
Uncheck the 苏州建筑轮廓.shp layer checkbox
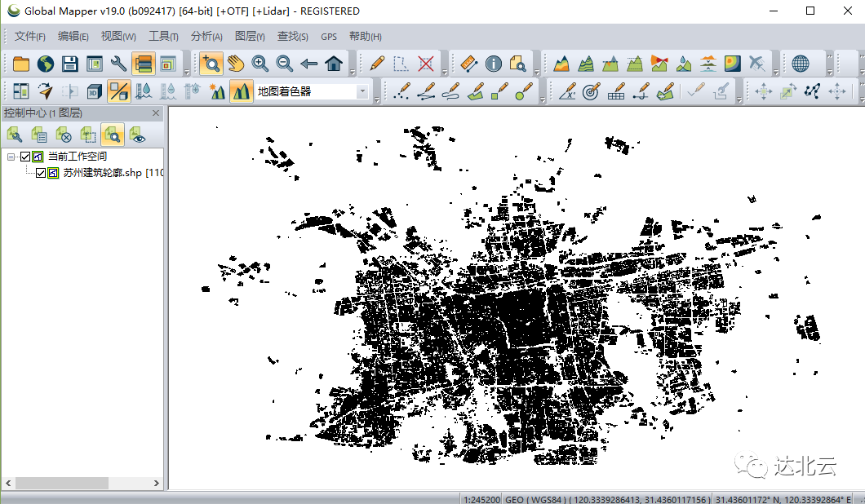coord(41,173)
